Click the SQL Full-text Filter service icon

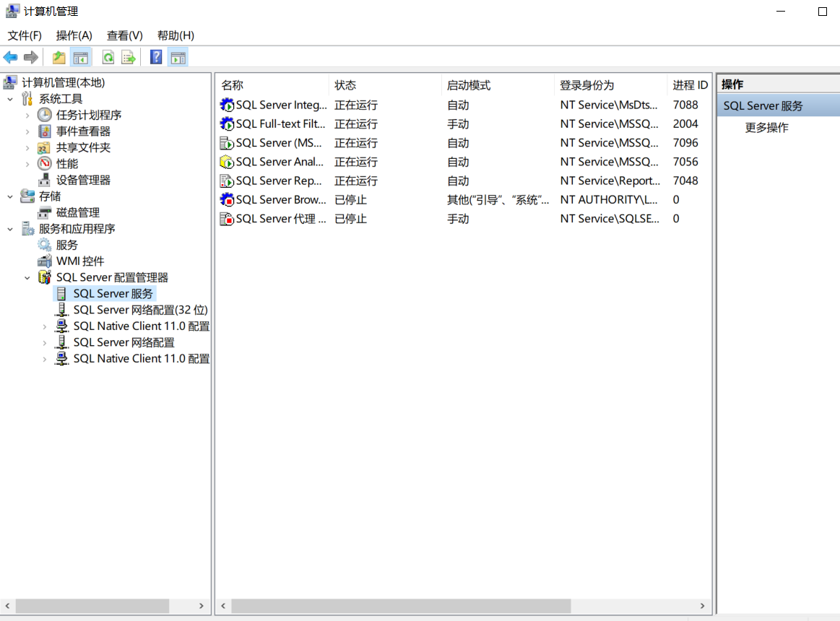(227, 123)
